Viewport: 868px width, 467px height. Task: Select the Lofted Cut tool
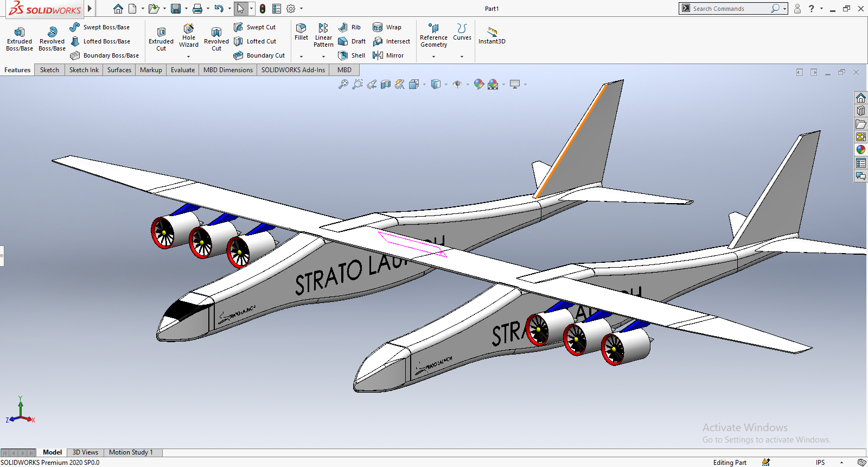coord(255,41)
